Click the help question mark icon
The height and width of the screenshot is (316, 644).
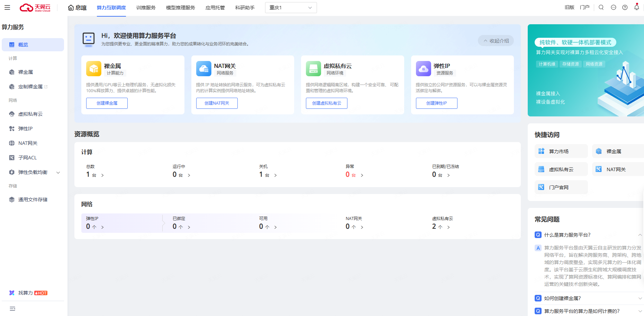point(625,7)
